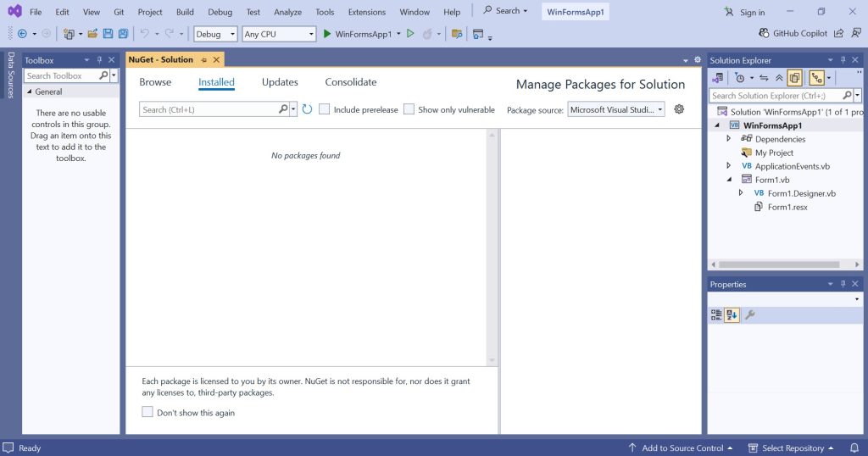Screen dimensions: 868x456
Task: Pin the NuGet - Solution tab
Action: (x=203, y=60)
